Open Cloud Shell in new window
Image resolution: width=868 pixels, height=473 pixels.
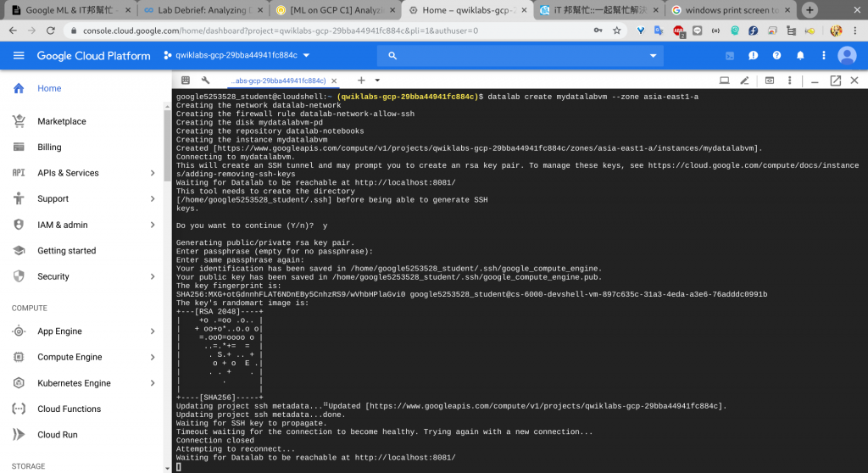[835, 81]
